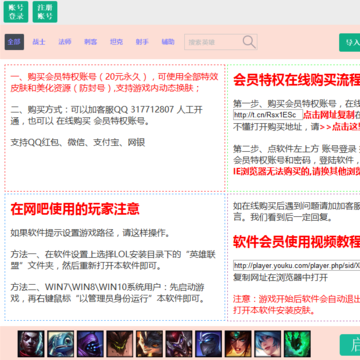Click the IE浏览器无法购买的 warning text
Screen dimensions: 360x360
tap(296, 172)
